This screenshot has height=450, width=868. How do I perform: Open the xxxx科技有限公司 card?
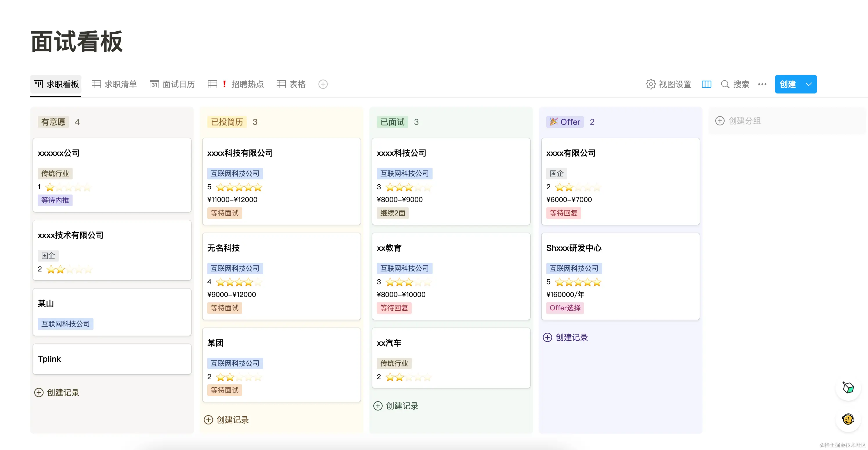[x=281, y=181]
